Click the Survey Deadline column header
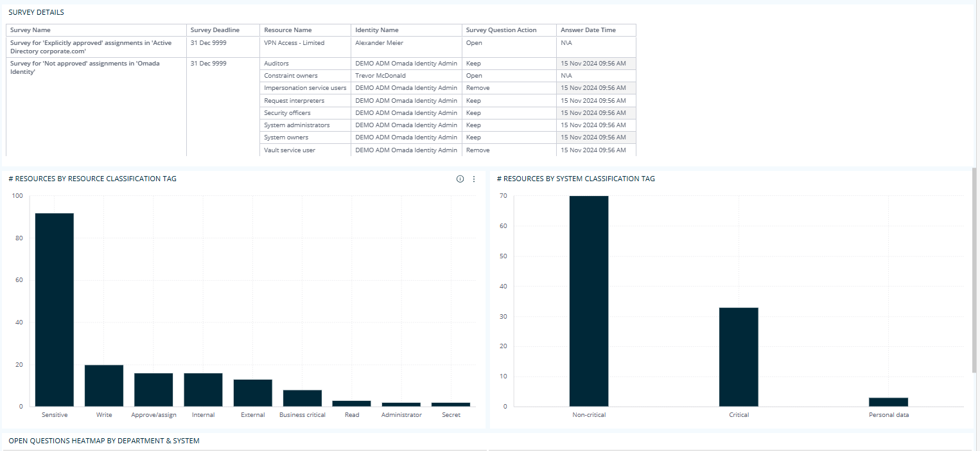 [214, 30]
